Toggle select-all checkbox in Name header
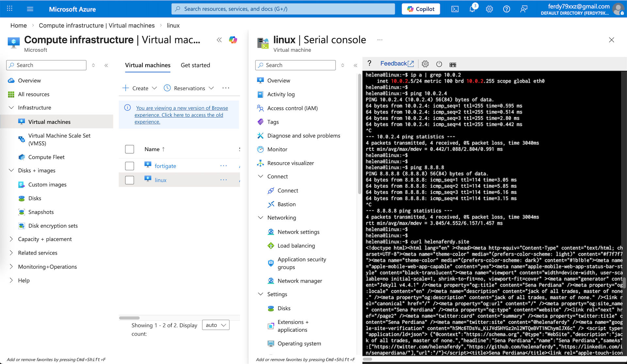Screen dimensions: 627x364 pyautogui.click(x=130, y=149)
